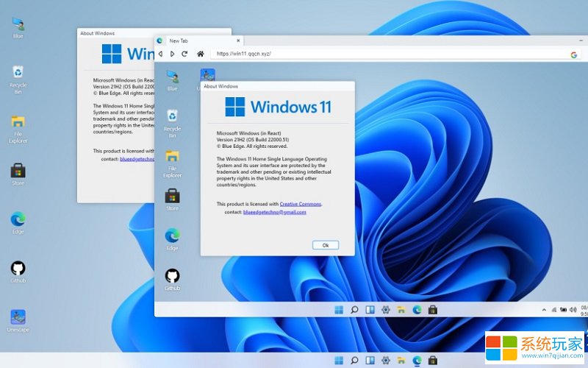
Task: Go back in the Edge browser
Action: click(x=160, y=54)
